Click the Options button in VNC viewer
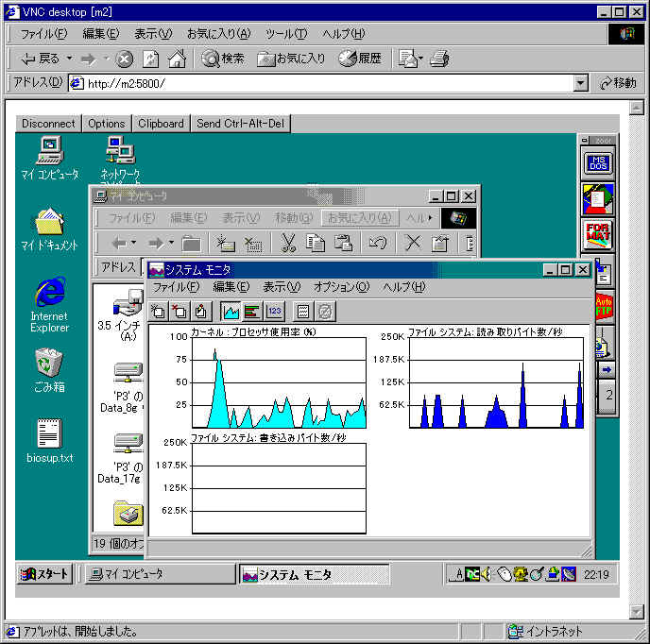 click(x=107, y=124)
